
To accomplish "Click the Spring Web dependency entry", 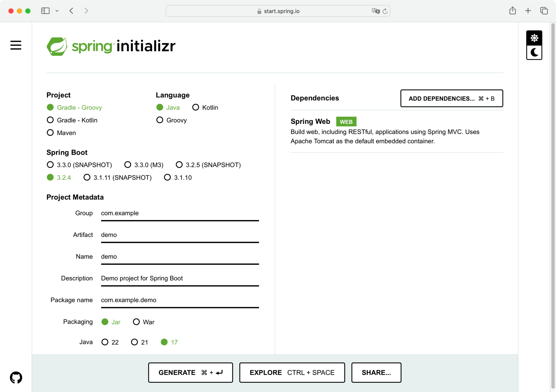I will [397, 131].
